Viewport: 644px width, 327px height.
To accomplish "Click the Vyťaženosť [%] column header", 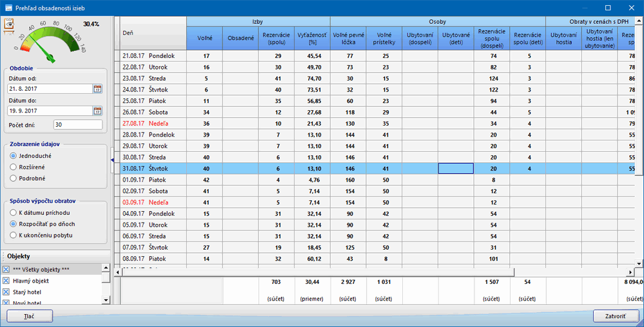I will pyautogui.click(x=312, y=38).
